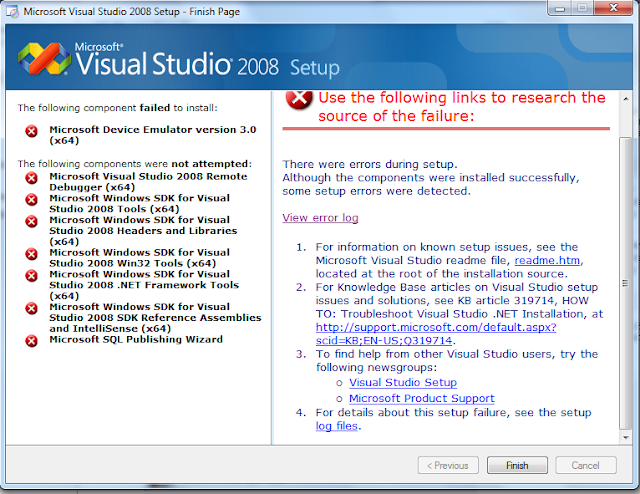The image size is (640, 494).
Task: Click the disabled Cancel button
Action: (x=586, y=465)
